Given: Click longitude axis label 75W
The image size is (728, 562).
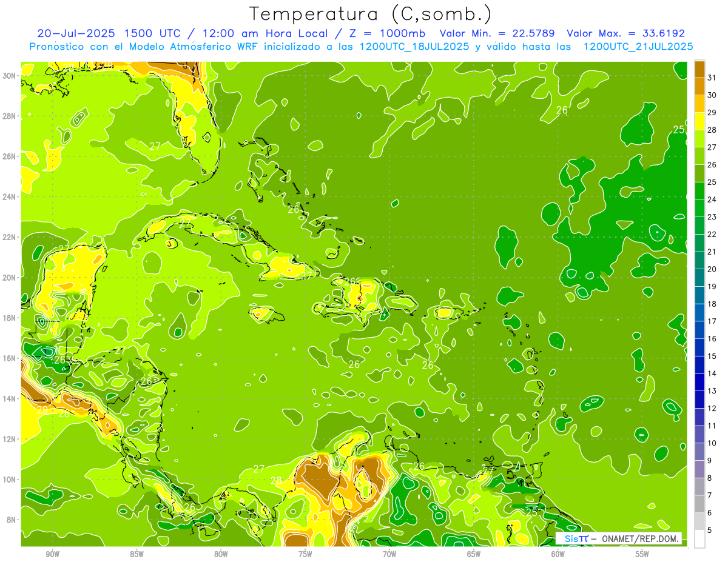Looking at the screenshot, I should (305, 554).
